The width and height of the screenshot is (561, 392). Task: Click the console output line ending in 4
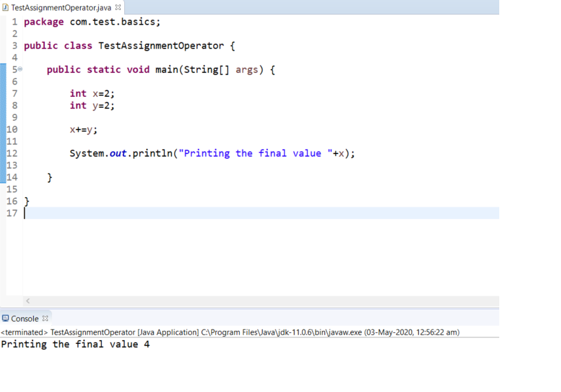75,345
